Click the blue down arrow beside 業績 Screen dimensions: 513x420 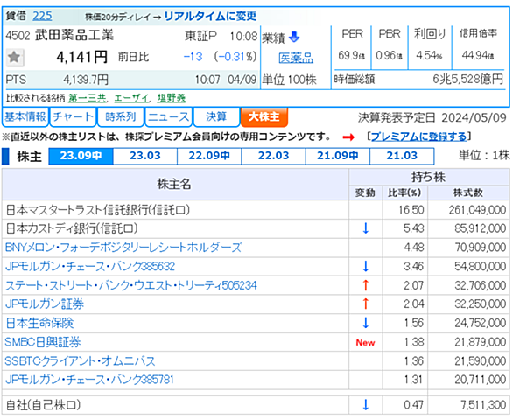294,37
